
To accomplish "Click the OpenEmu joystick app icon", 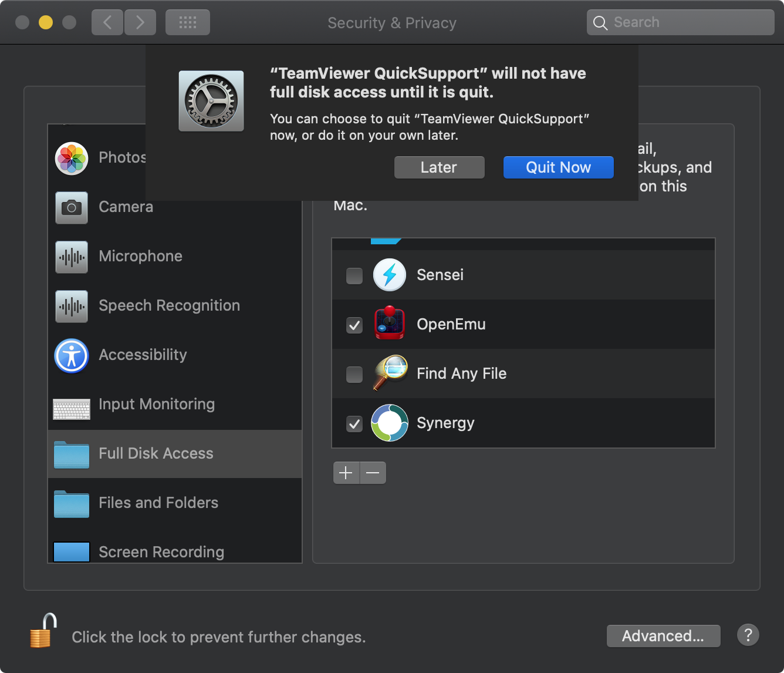I will click(x=390, y=323).
